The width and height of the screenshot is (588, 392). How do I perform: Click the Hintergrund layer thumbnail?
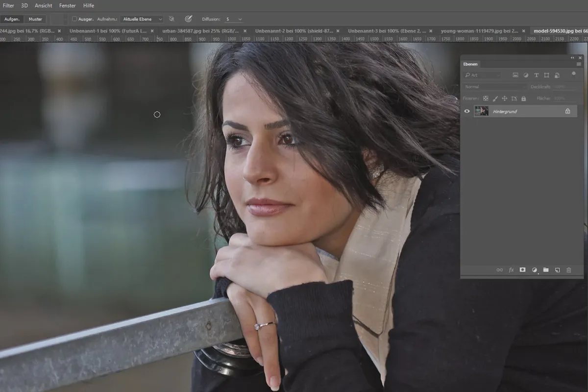[481, 111]
